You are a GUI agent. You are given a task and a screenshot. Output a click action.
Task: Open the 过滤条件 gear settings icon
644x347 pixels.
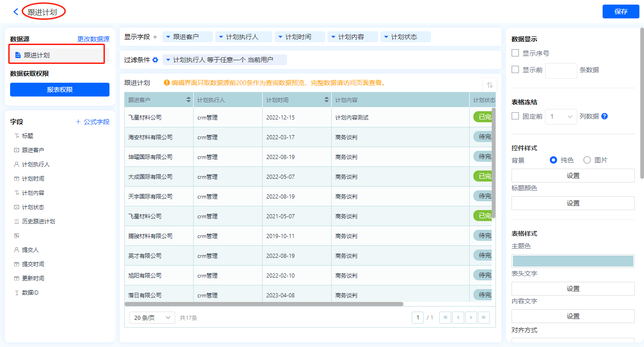tap(155, 60)
